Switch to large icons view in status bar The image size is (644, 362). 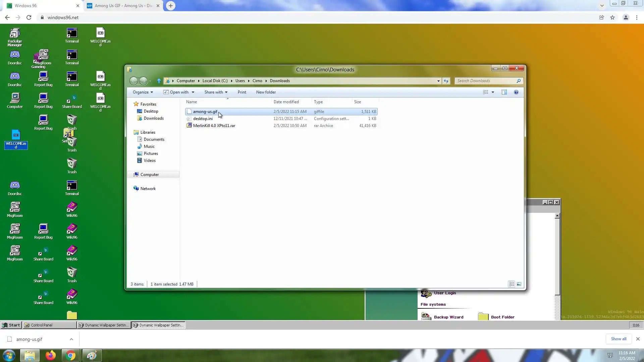point(519,284)
